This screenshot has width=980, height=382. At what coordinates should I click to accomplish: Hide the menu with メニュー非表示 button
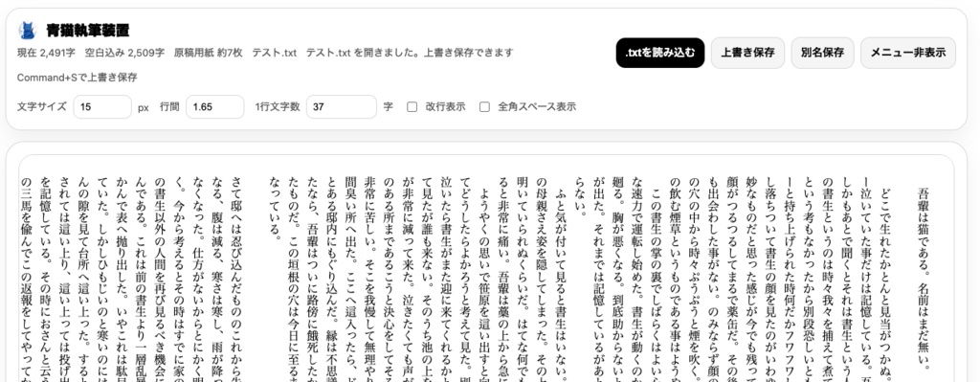click(907, 53)
